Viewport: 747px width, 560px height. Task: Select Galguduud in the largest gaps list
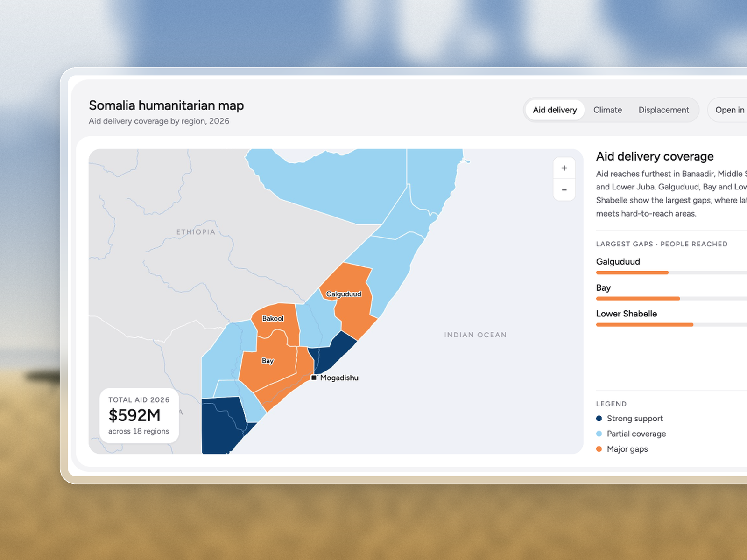pyautogui.click(x=618, y=262)
